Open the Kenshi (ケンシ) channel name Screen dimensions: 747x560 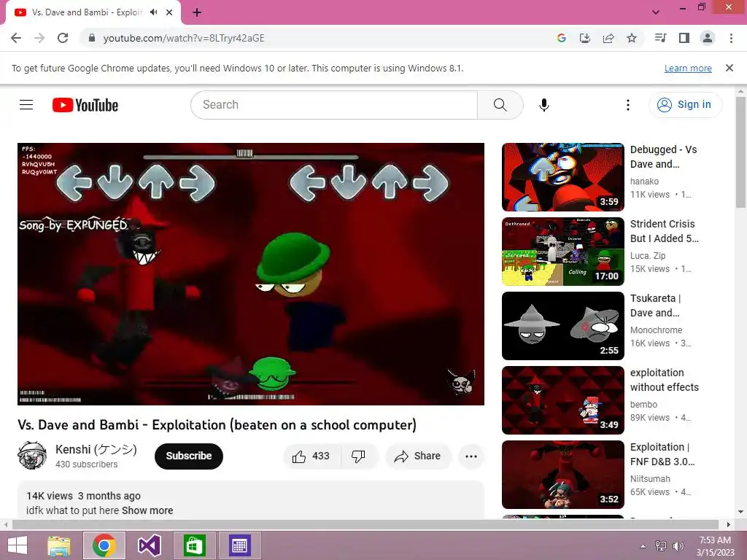point(96,449)
